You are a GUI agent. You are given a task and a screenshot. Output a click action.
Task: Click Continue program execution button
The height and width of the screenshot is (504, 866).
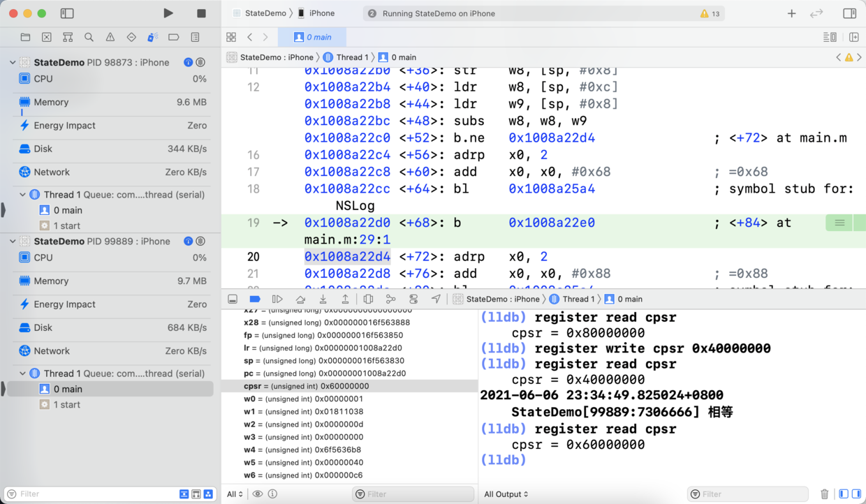pos(277,299)
